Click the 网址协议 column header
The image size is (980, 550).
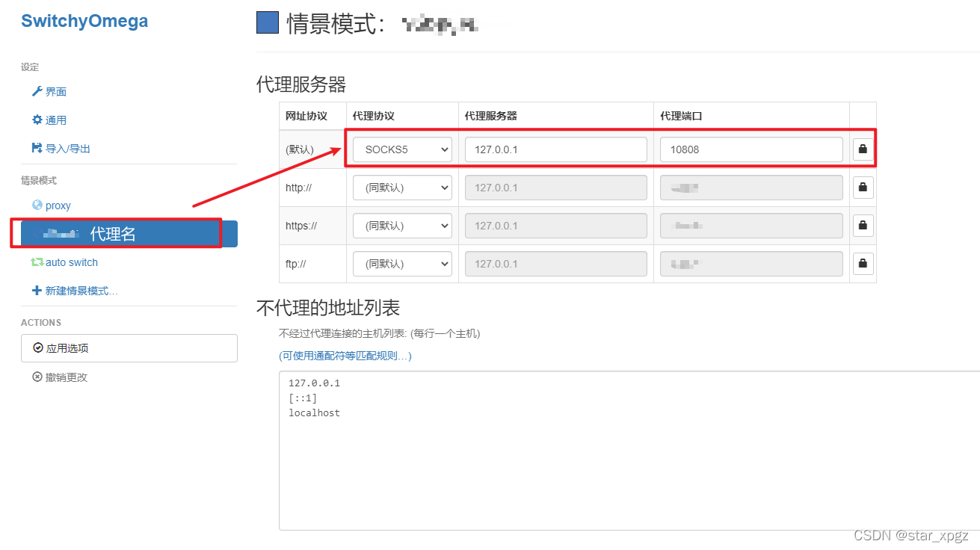pos(306,117)
